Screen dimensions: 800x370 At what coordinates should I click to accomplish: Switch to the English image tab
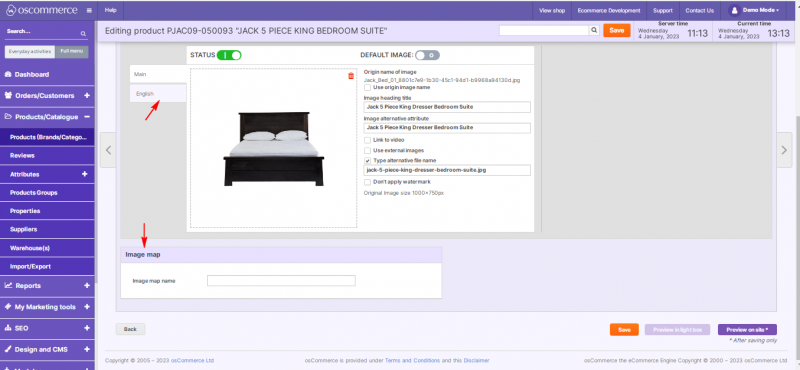pos(158,94)
